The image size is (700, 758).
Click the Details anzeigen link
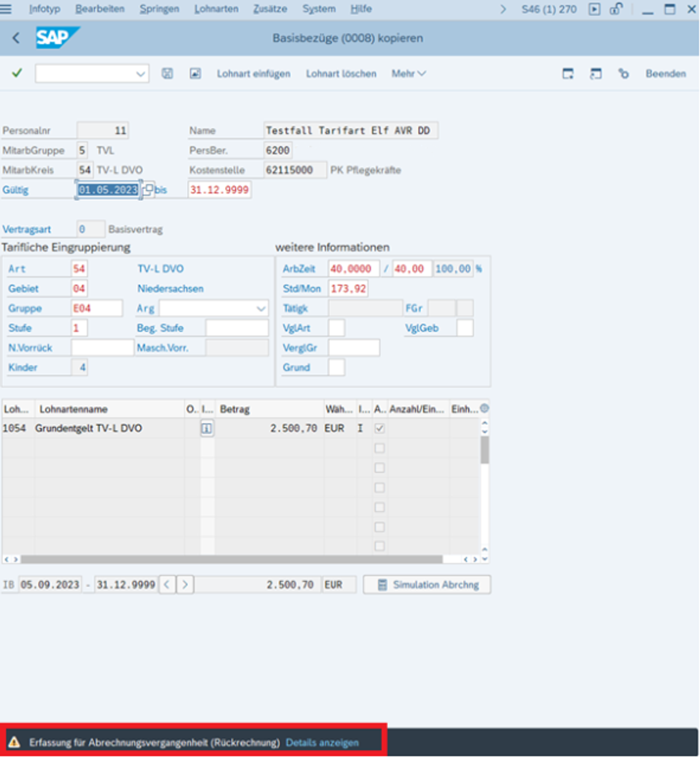(x=322, y=742)
